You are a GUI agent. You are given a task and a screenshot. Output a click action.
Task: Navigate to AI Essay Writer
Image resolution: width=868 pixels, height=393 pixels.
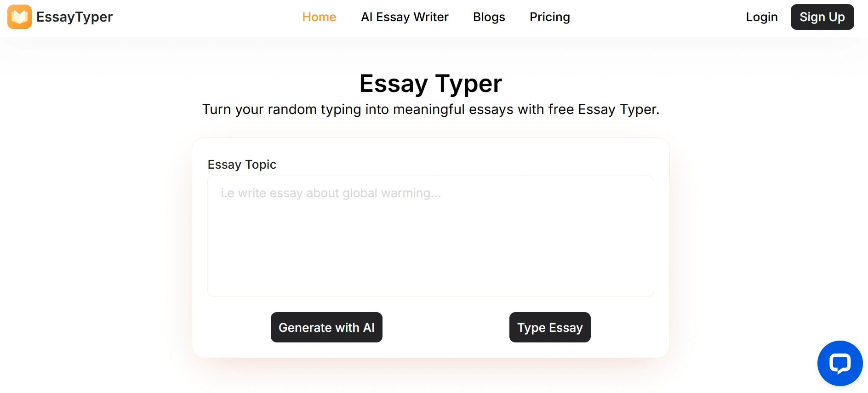pyautogui.click(x=405, y=17)
